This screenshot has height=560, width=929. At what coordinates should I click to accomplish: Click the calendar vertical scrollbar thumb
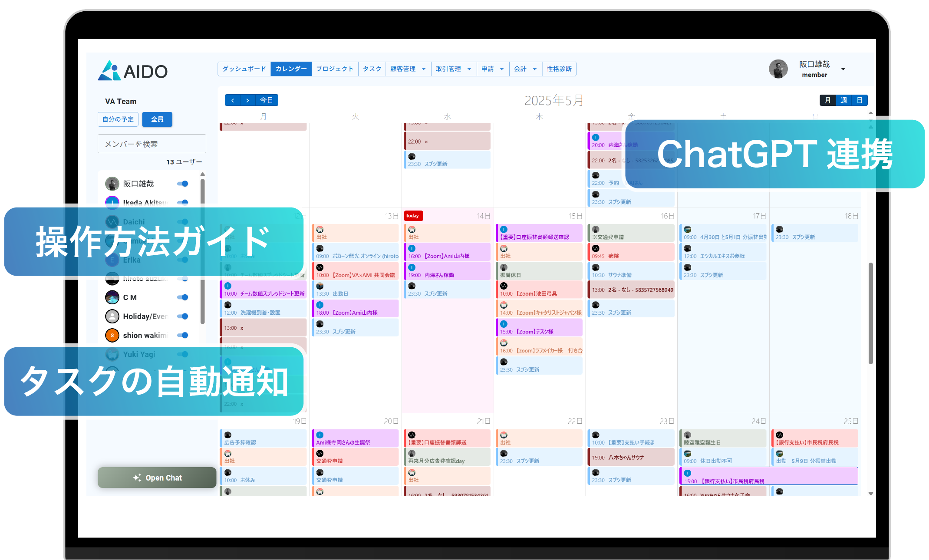click(x=870, y=313)
